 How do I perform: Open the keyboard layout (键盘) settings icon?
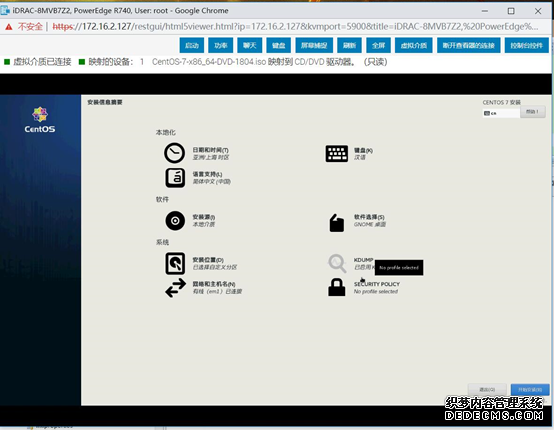[x=336, y=153]
